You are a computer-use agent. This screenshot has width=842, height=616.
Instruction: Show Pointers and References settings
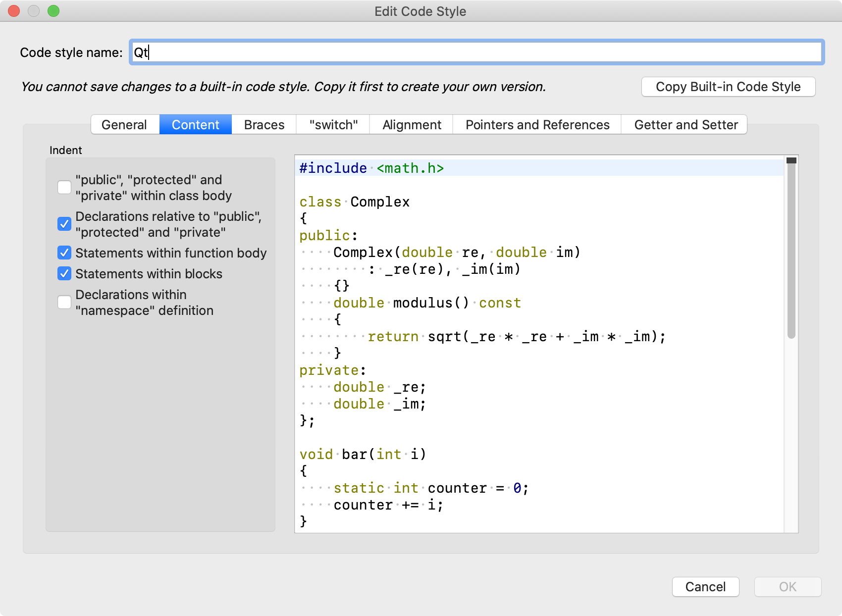537,125
